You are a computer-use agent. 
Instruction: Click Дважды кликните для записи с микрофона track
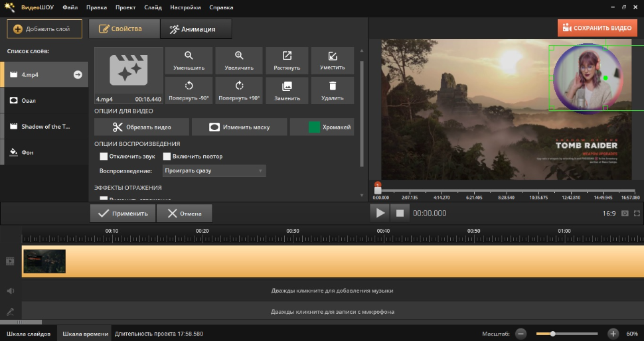(x=332, y=312)
